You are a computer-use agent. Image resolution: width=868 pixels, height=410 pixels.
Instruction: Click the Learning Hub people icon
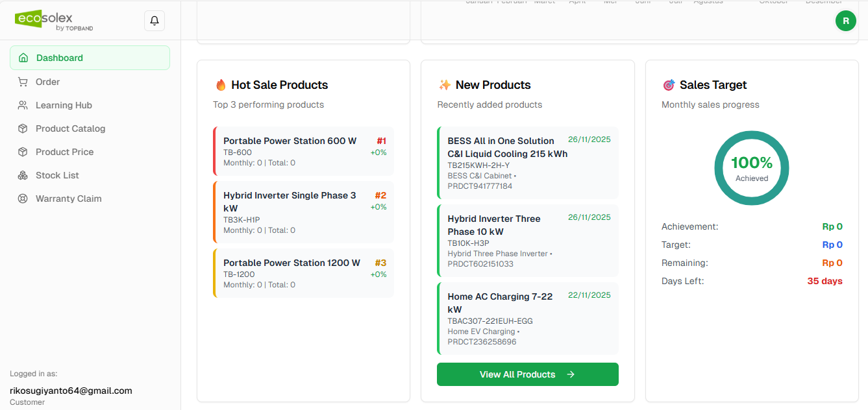point(23,105)
